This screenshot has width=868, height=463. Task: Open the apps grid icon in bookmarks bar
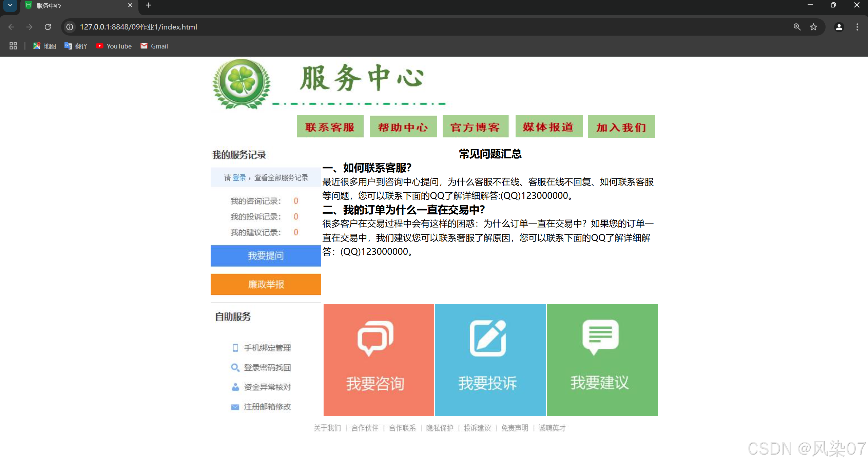(x=13, y=46)
